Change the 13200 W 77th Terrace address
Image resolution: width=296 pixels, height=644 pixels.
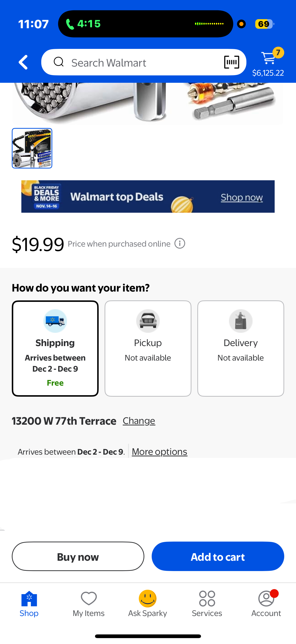139,421
